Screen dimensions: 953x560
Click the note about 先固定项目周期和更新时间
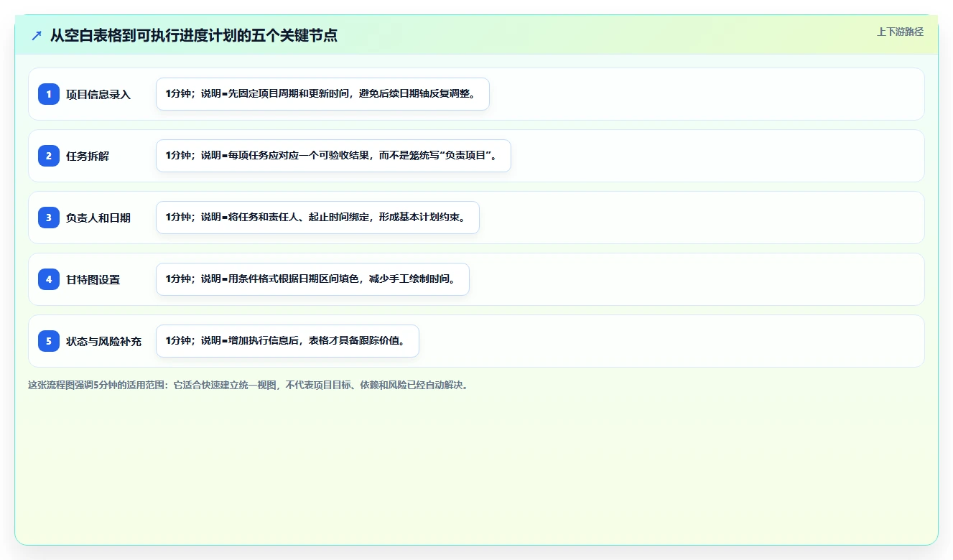tap(322, 94)
